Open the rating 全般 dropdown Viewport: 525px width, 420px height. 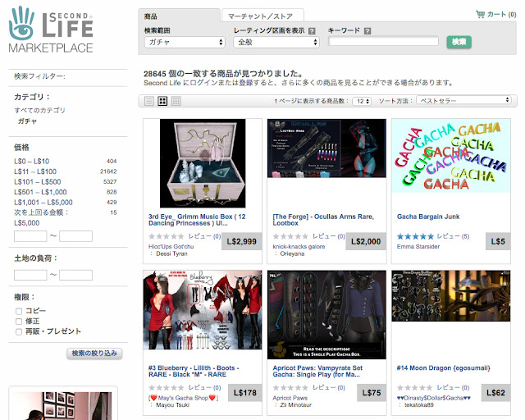(276, 42)
